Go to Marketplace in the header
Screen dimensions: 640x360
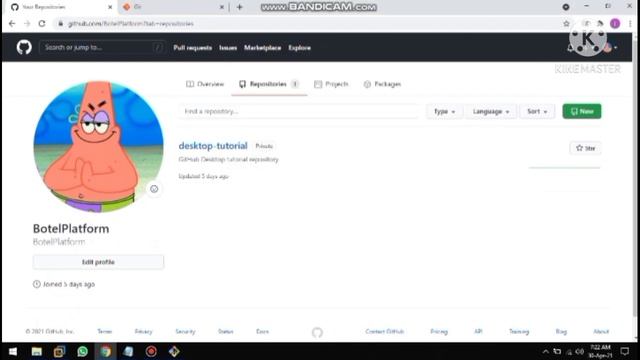point(262,48)
